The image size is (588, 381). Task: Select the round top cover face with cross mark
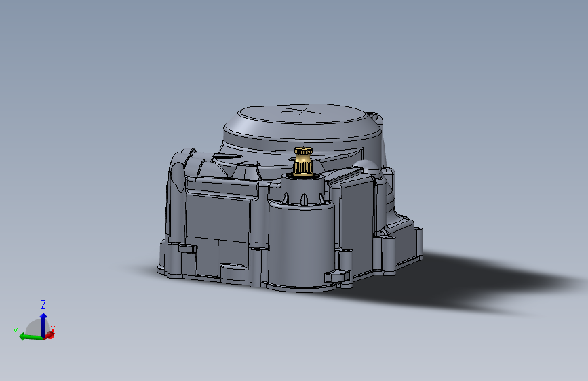click(x=302, y=114)
